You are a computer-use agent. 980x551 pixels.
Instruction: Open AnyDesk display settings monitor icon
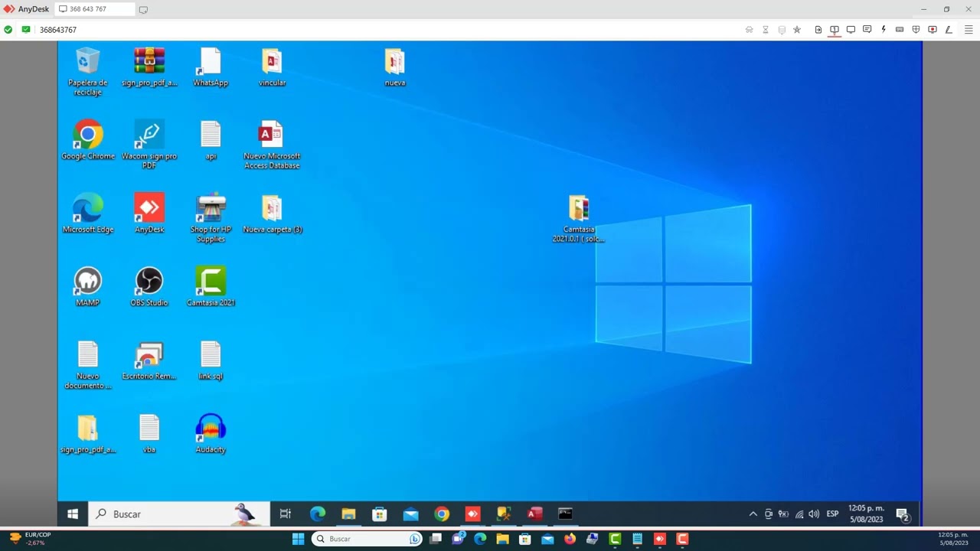click(851, 30)
